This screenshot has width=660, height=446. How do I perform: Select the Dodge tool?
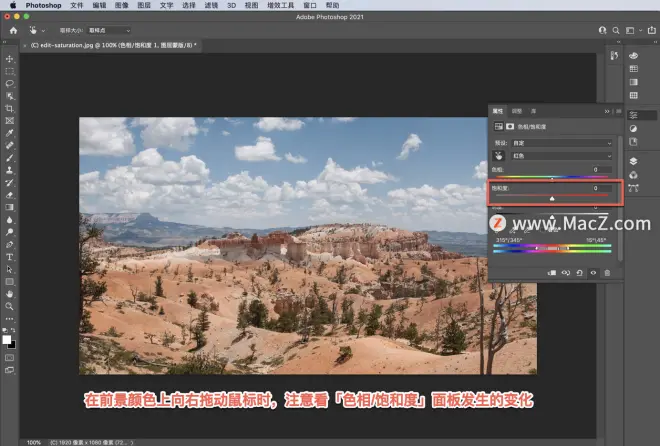point(9,232)
